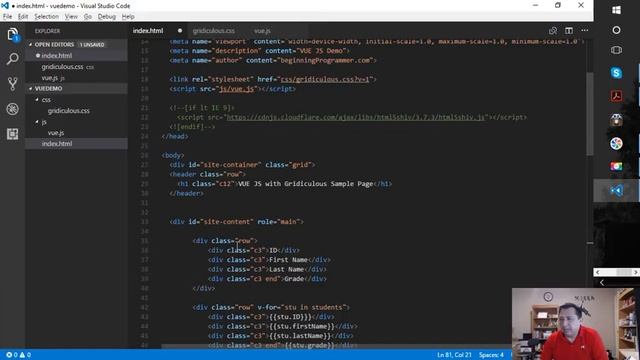
Task: Click the Spaces: 4 indentation setting
Action: (x=491, y=355)
